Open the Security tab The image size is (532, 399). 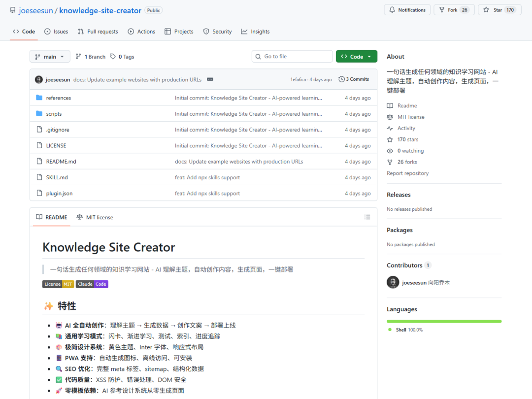click(x=218, y=32)
